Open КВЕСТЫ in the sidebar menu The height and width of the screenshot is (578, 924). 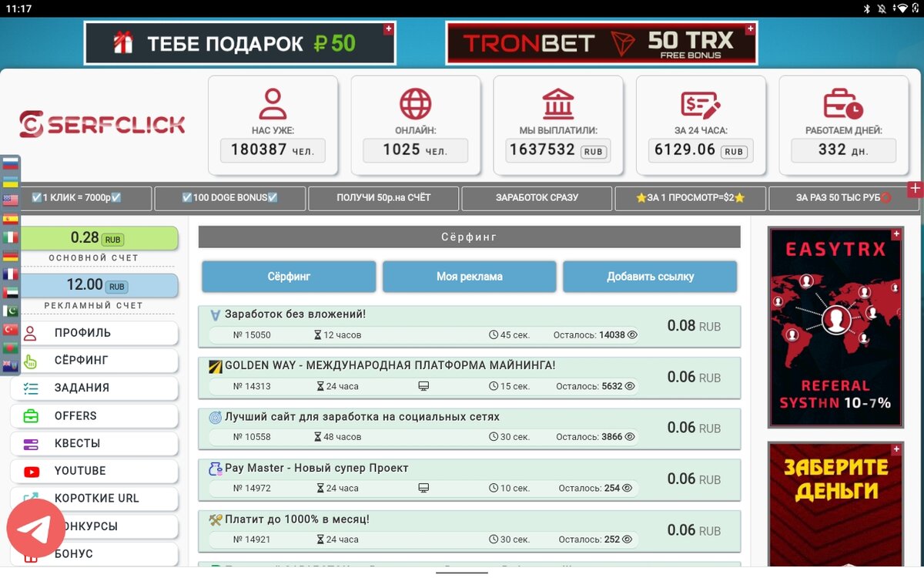click(94, 444)
